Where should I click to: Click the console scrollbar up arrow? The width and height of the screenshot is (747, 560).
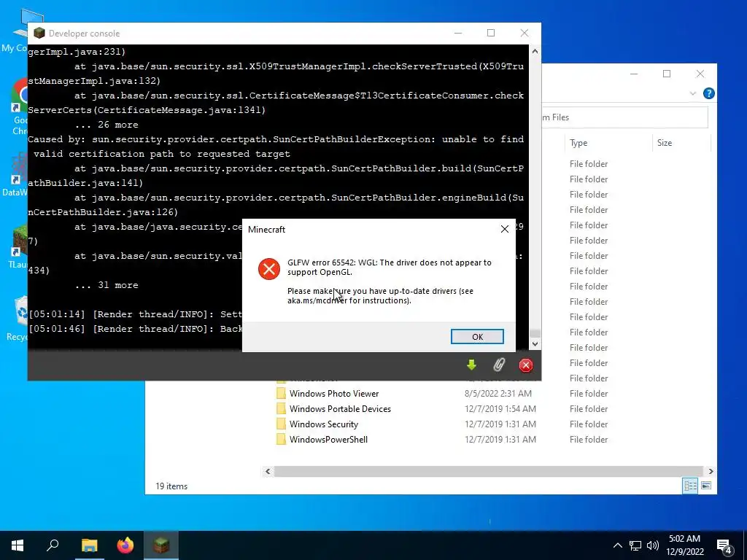[535, 51]
